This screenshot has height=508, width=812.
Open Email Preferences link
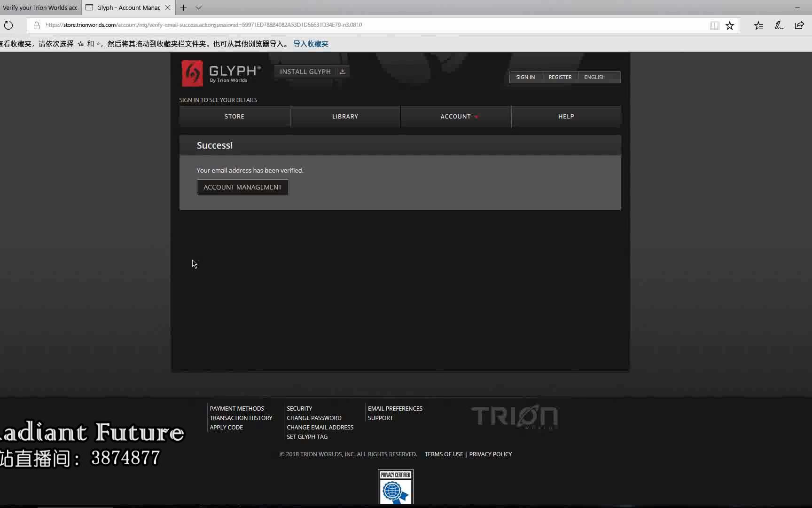(395, 408)
